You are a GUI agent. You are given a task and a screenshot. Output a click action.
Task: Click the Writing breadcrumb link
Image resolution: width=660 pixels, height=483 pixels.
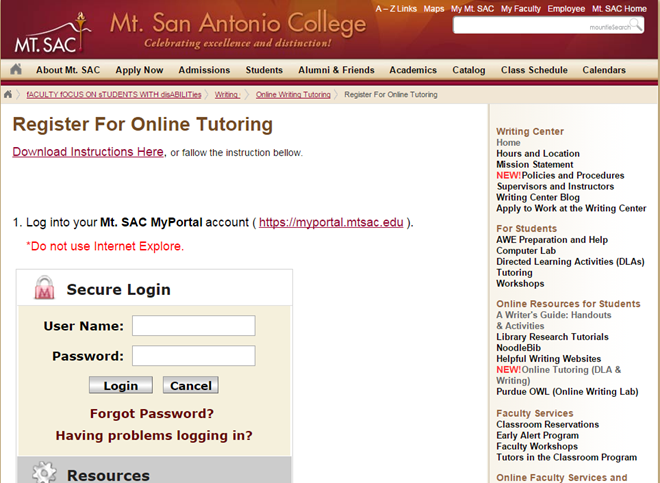point(227,94)
